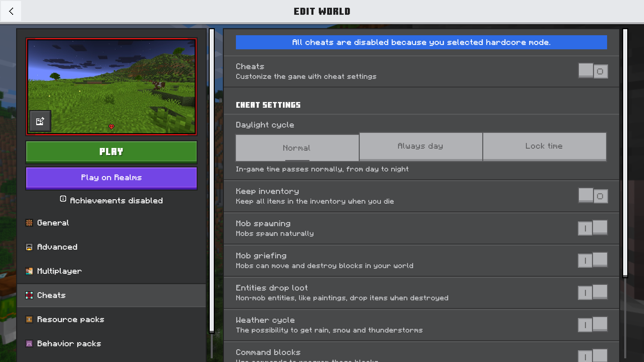
Task: Click 'Non-mob entities, like paintings' description
Action: coord(342,298)
